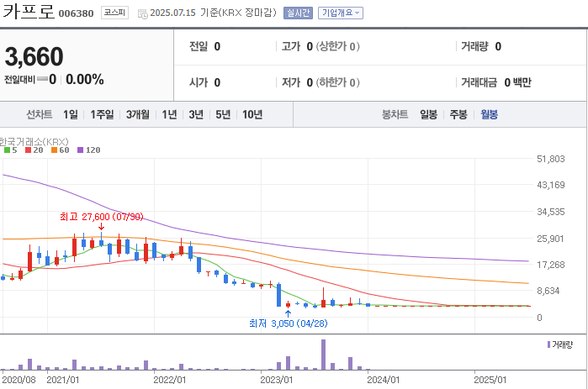The width and height of the screenshot is (588, 389).
Task: Click the 고가 0 (상한가 0) field
Action: 320,46
